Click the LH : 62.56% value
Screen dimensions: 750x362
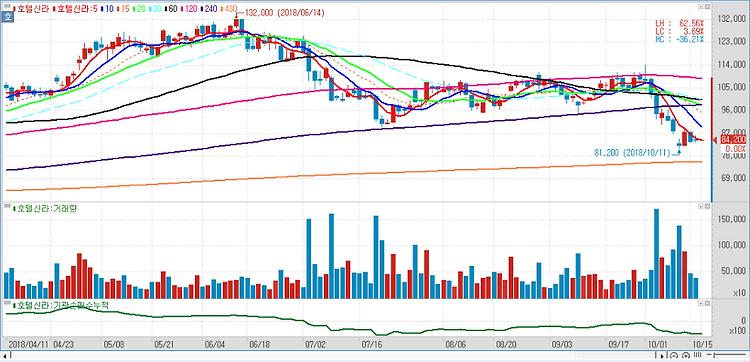[680, 23]
